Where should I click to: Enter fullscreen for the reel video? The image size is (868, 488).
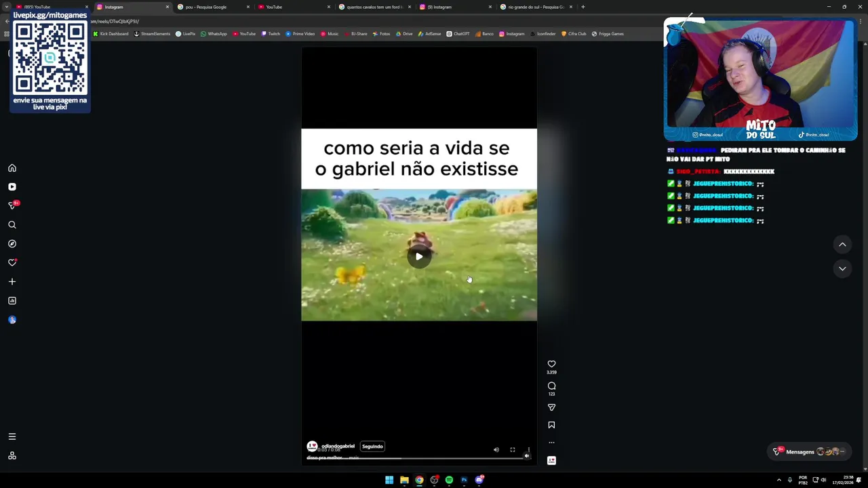[x=513, y=450]
